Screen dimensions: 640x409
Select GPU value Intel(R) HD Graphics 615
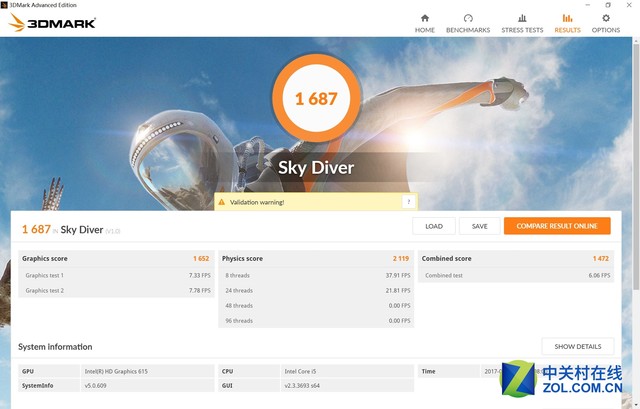(116, 371)
